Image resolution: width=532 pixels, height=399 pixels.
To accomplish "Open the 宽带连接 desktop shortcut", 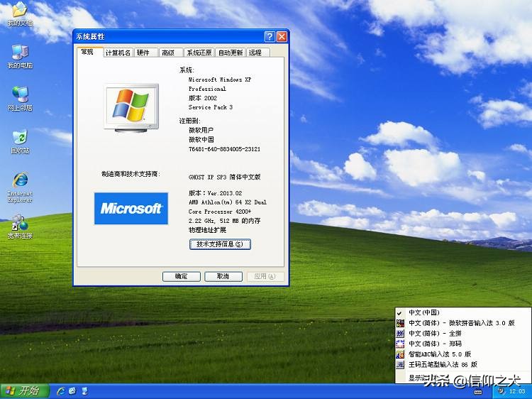I will pyautogui.click(x=20, y=226).
